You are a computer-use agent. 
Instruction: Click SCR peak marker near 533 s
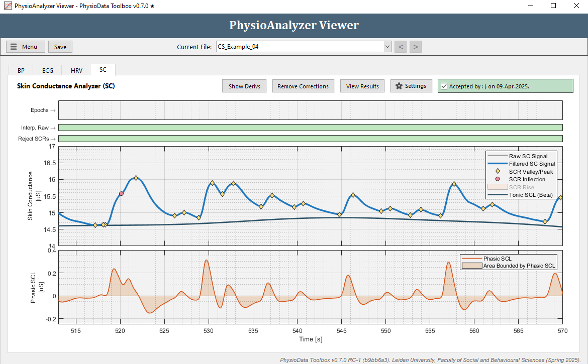click(x=234, y=183)
